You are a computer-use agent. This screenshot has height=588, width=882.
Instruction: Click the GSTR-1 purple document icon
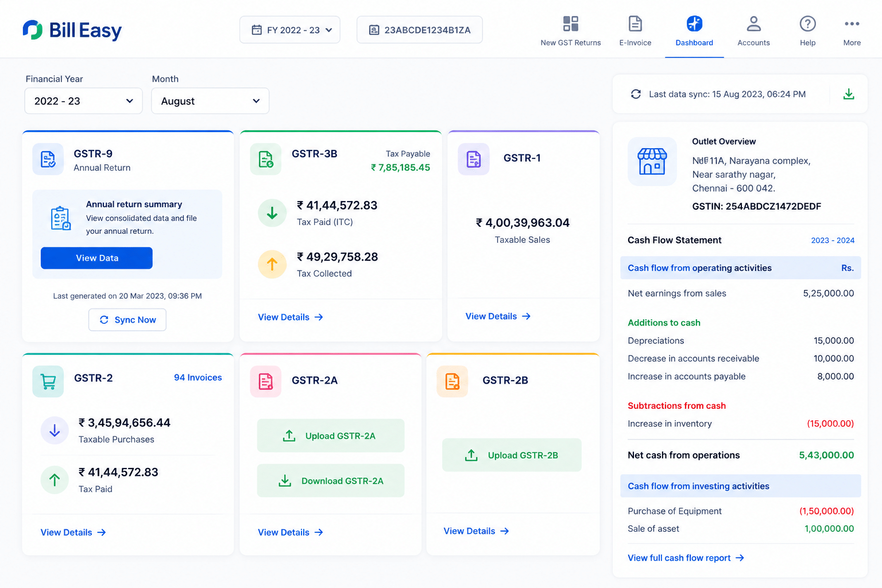[474, 159]
